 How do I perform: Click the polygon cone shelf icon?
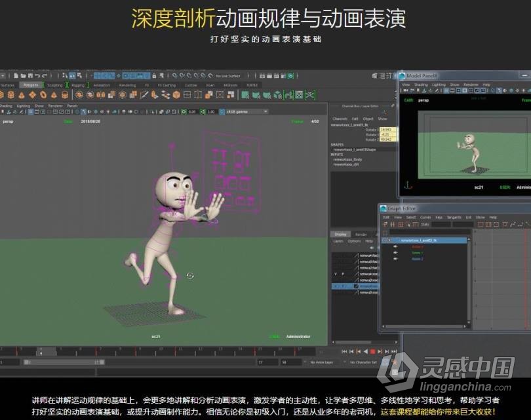point(22,95)
